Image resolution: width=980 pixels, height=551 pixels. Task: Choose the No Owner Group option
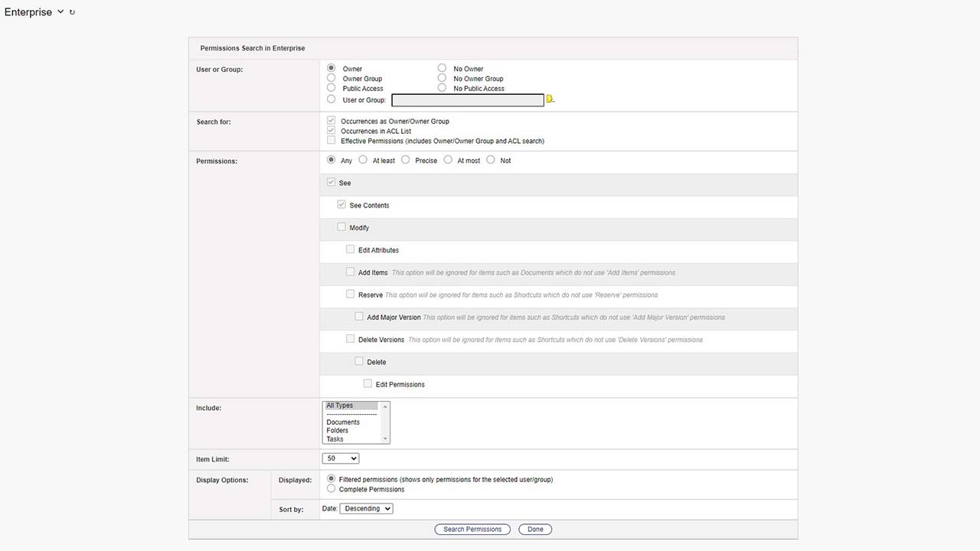click(x=443, y=78)
